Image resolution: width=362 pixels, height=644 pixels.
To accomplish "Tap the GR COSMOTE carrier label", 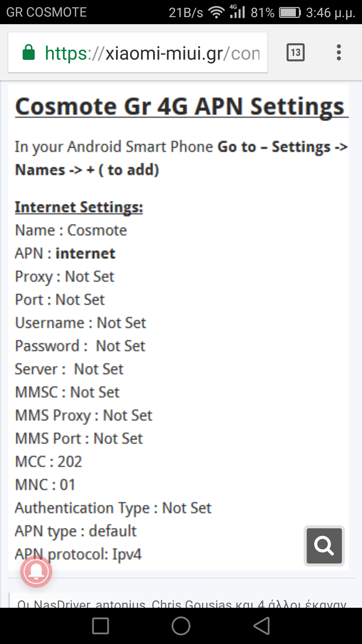I will click(x=47, y=12).
